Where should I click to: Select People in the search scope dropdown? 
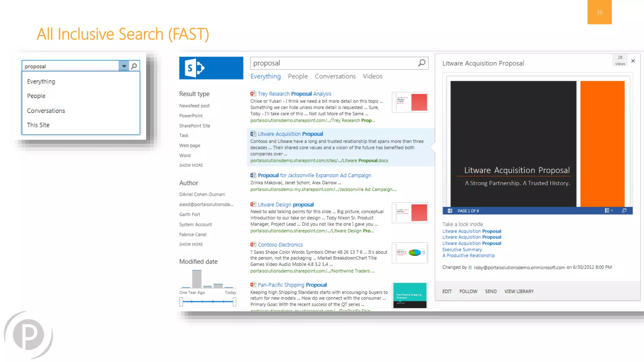pyautogui.click(x=36, y=96)
